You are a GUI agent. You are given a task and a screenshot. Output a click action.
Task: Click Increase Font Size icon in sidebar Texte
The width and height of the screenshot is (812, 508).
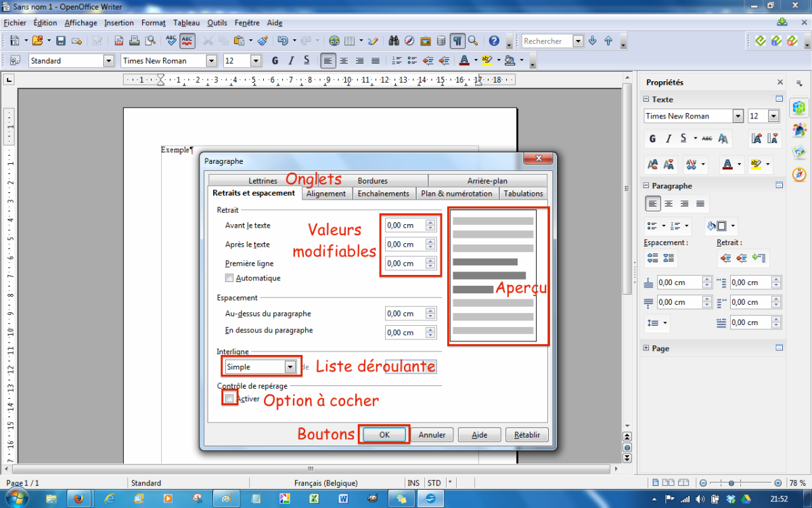point(757,139)
